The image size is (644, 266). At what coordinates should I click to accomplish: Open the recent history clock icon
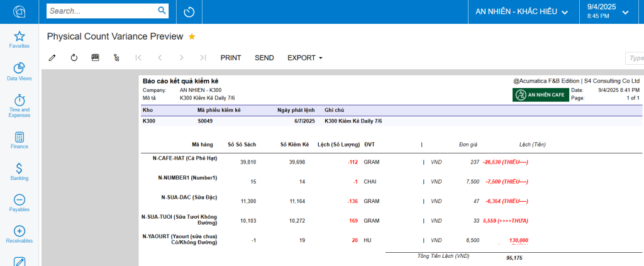pos(189,12)
